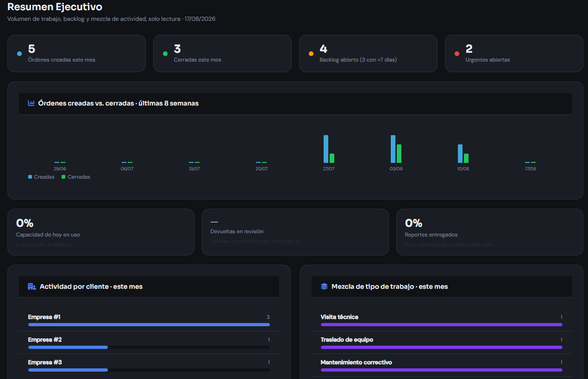The width and height of the screenshot is (588, 379).
Task: Click the Empresa #3 progress bar
Action: pos(149,370)
